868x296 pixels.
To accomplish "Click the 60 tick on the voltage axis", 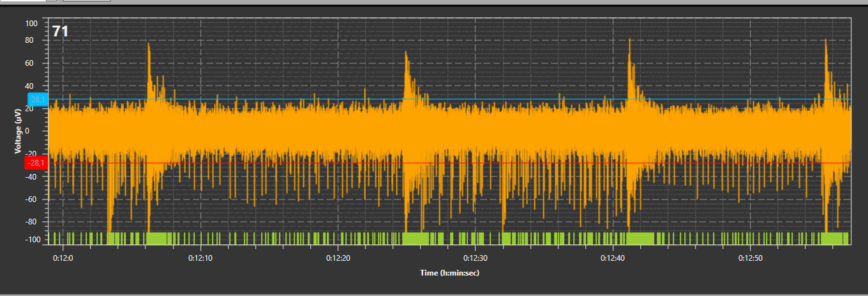I will click(33, 63).
